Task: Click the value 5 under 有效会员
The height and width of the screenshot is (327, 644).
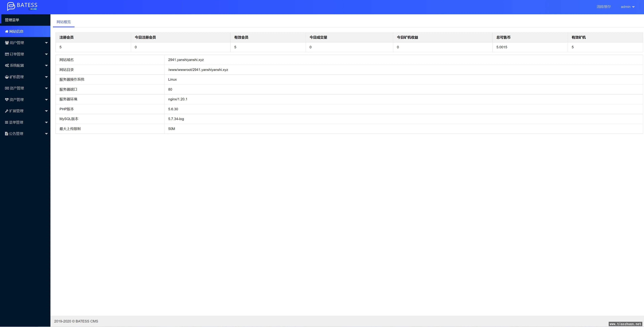Action: [x=235, y=47]
